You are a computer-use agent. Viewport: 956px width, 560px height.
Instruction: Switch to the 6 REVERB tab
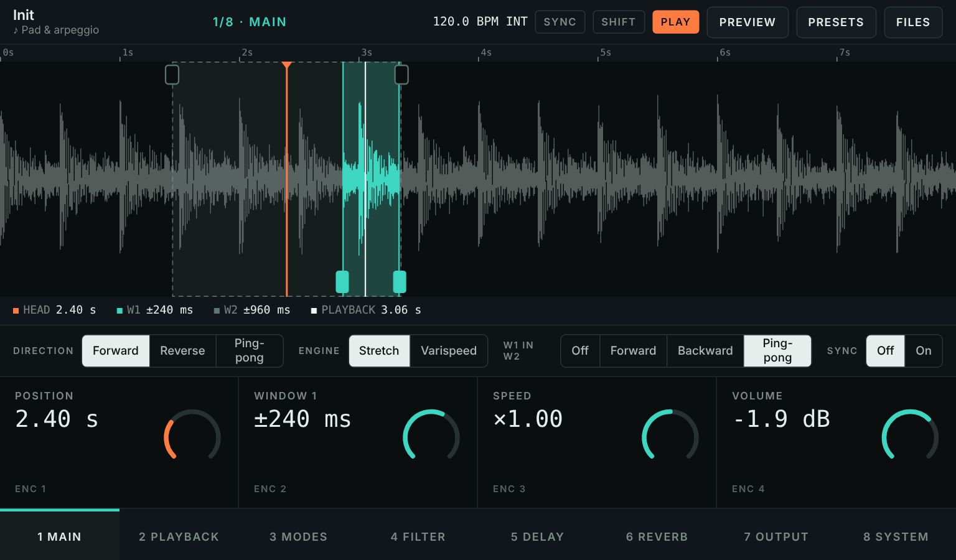[657, 536]
